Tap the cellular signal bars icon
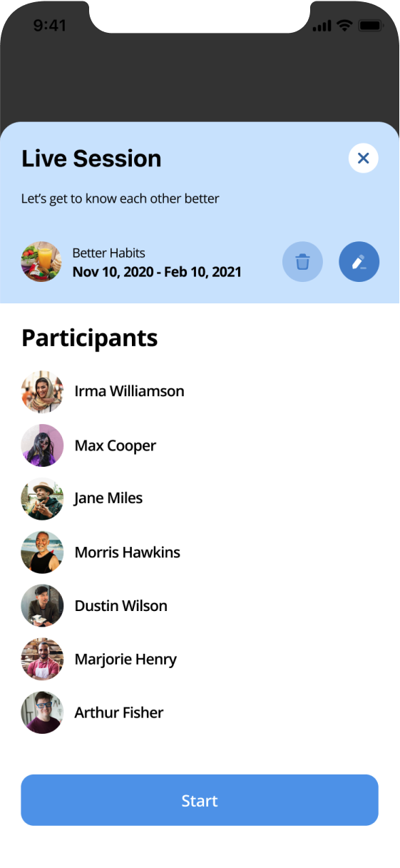The width and height of the screenshot is (400, 868). 322,26
